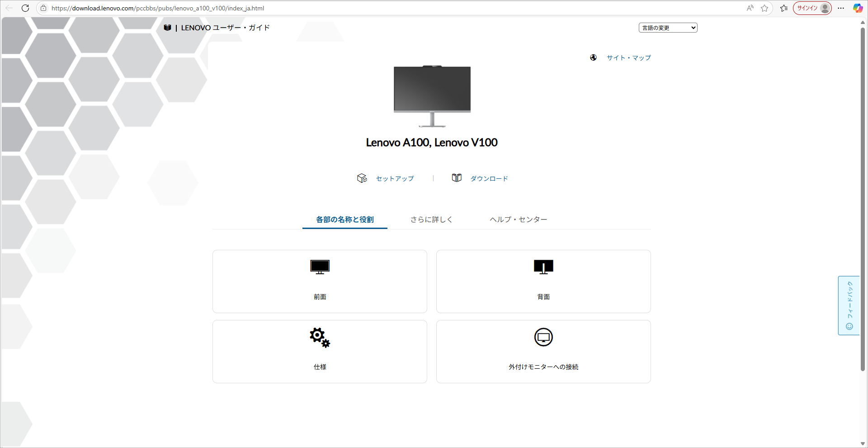868x448 pixels.
Task: Select the gear icon for 仕様
Action: click(320, 338)
